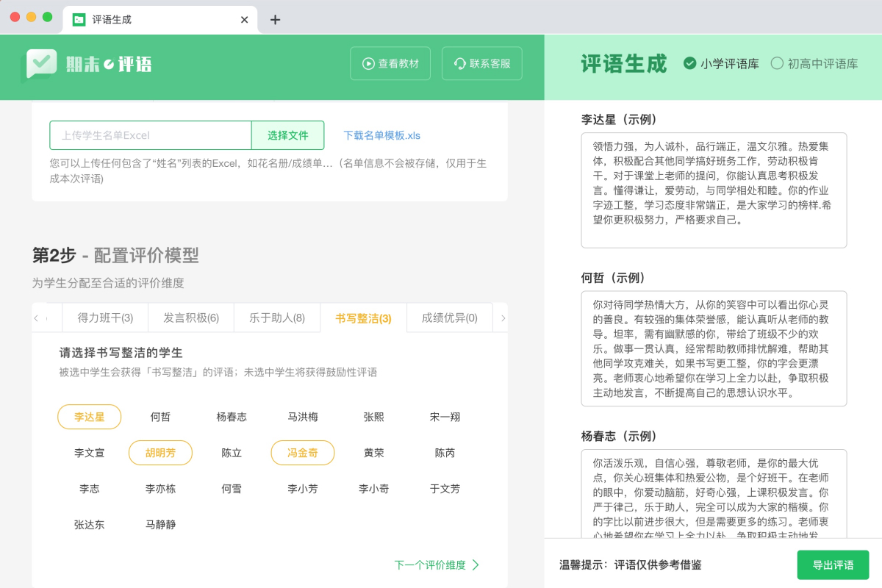Select student 于文芳
Screen dimensions: 882x588
[x=445, y=488]
